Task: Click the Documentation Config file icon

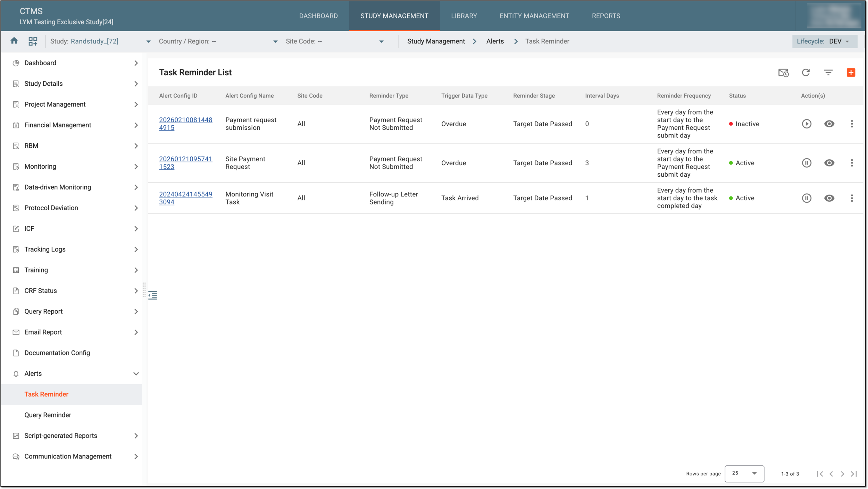Action: pyautogui.click(x=16, y=353)
